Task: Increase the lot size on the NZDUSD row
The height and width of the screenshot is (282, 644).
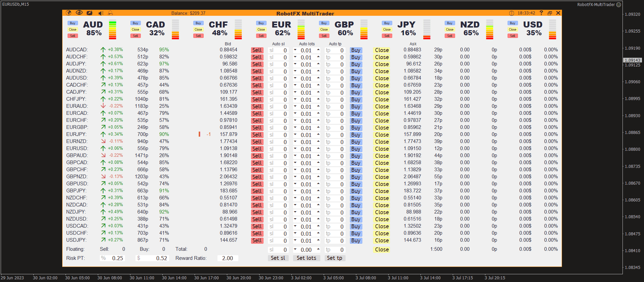Action: tap(318, 219)
